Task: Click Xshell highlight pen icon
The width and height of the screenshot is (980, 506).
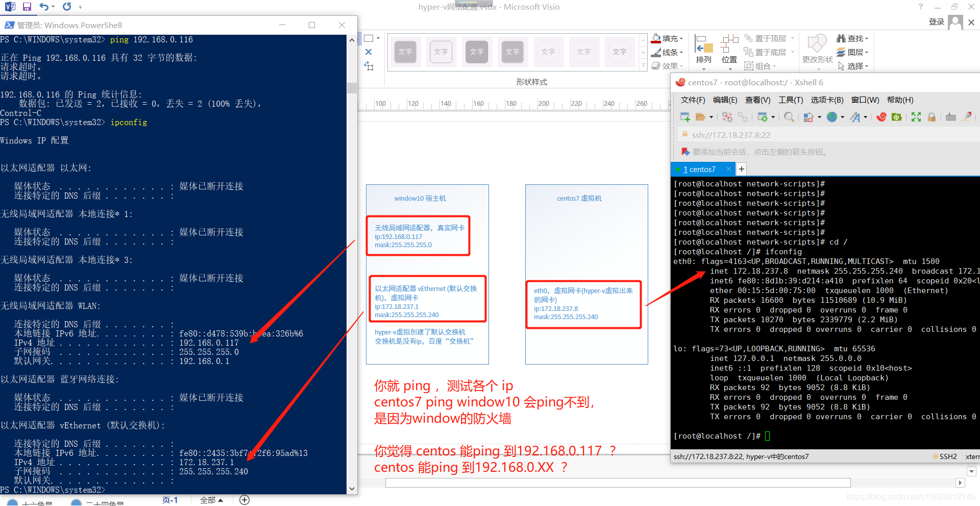Action: coord(967,117)
